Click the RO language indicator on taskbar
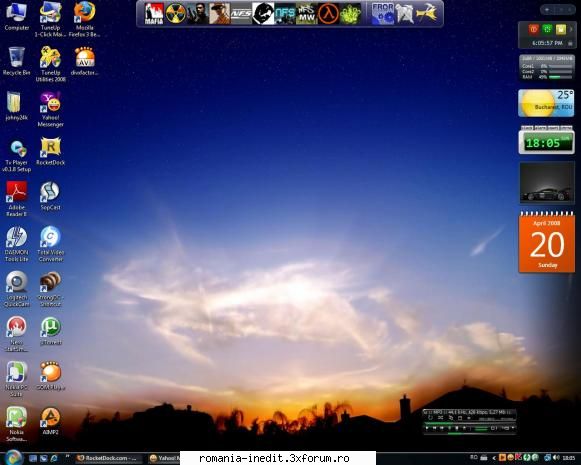Viewport: 581px width, 465px height. [474, 458]
